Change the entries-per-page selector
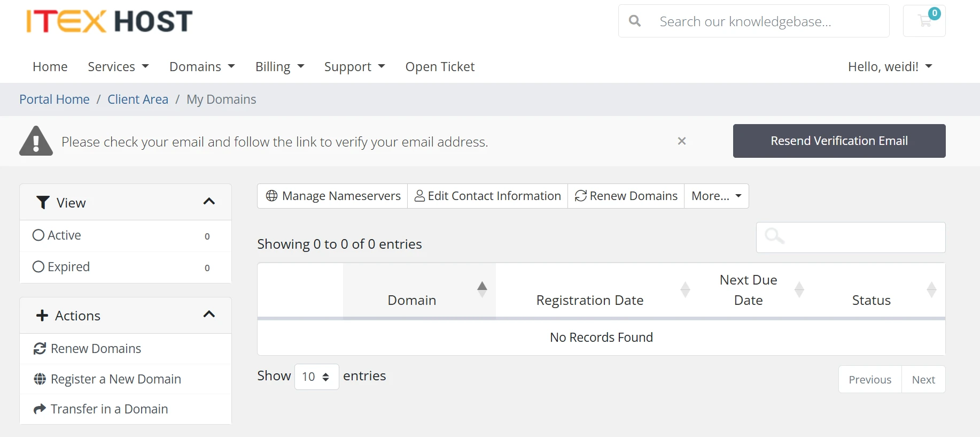Viewport: 980px width, 437px height. 316,377
